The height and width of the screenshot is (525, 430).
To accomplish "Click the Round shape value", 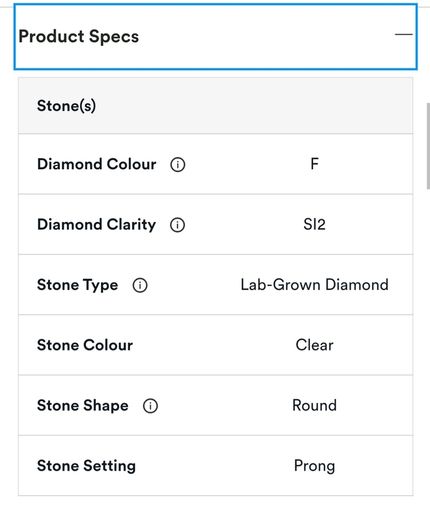I will click(314, 405).
